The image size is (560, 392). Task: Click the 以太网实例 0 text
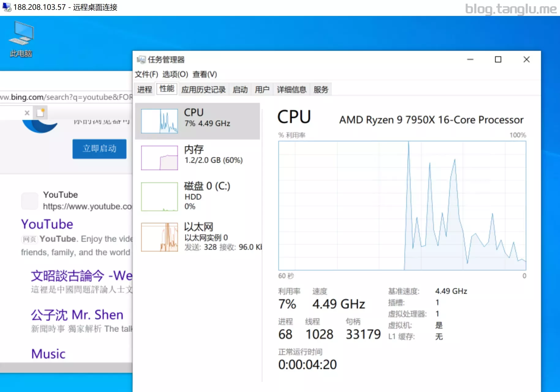pos(206,237)
